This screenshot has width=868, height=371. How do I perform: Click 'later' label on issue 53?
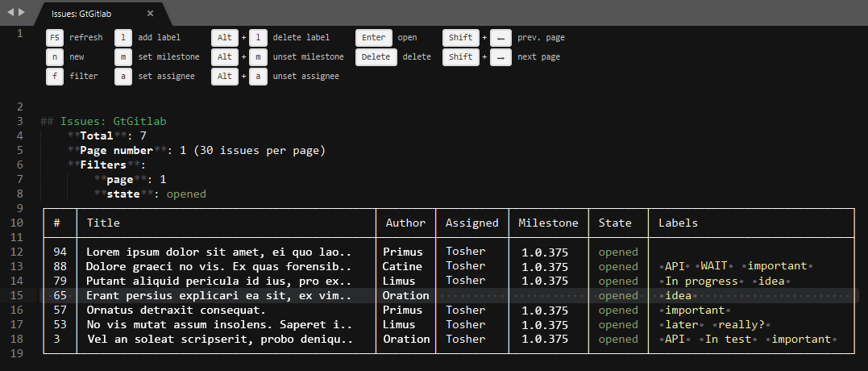(x=682, y=324)
